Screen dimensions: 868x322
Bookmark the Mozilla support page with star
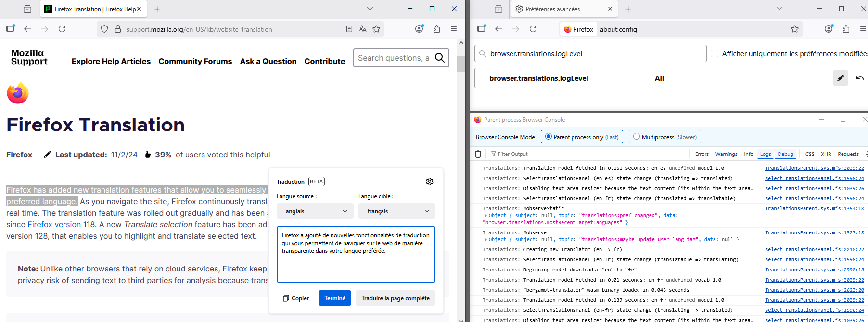[376, 29]
